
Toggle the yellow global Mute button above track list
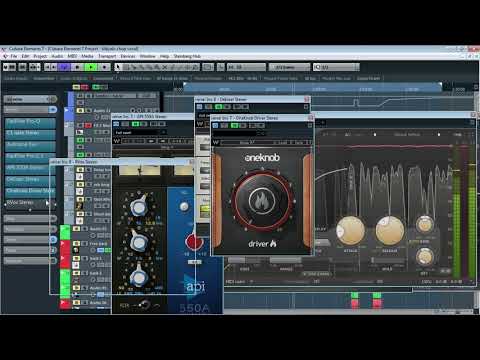click(76, 87)
